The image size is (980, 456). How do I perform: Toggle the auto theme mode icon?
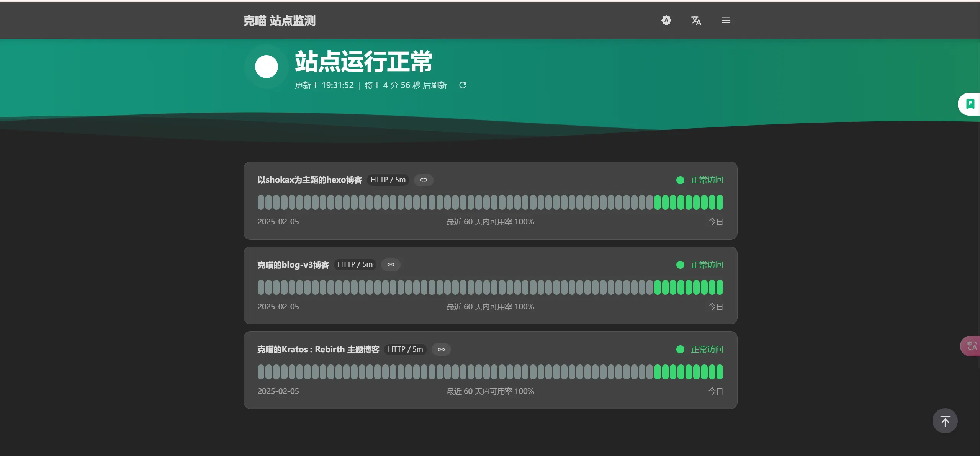coord(666,20)
